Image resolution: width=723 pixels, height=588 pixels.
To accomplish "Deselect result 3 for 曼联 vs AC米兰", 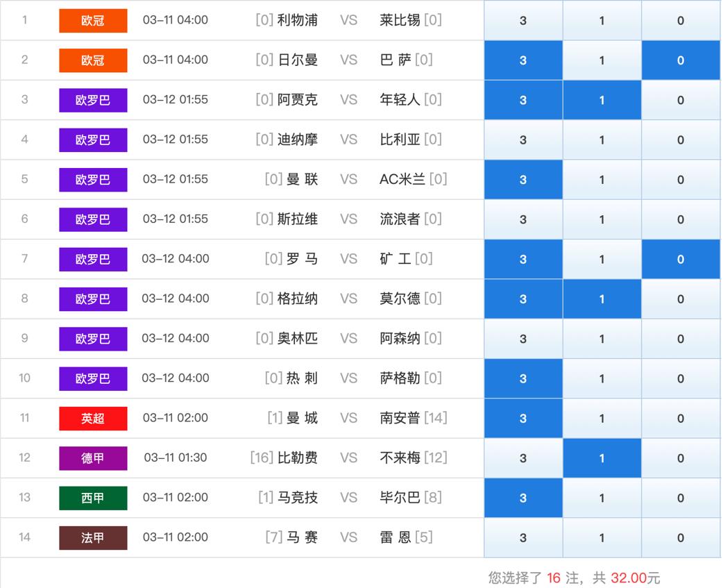I will tap(523, 179).
